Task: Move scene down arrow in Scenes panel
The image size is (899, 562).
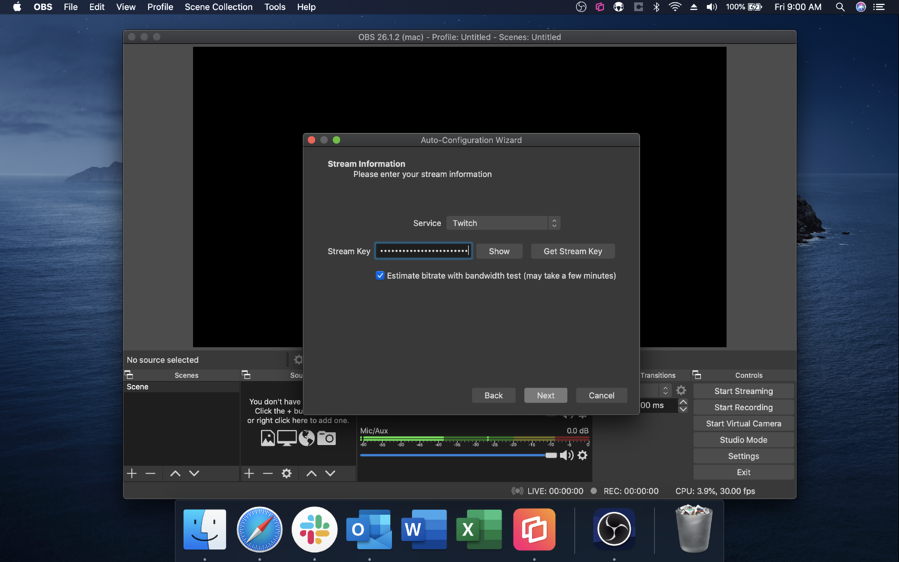Action: coord(194,473)
